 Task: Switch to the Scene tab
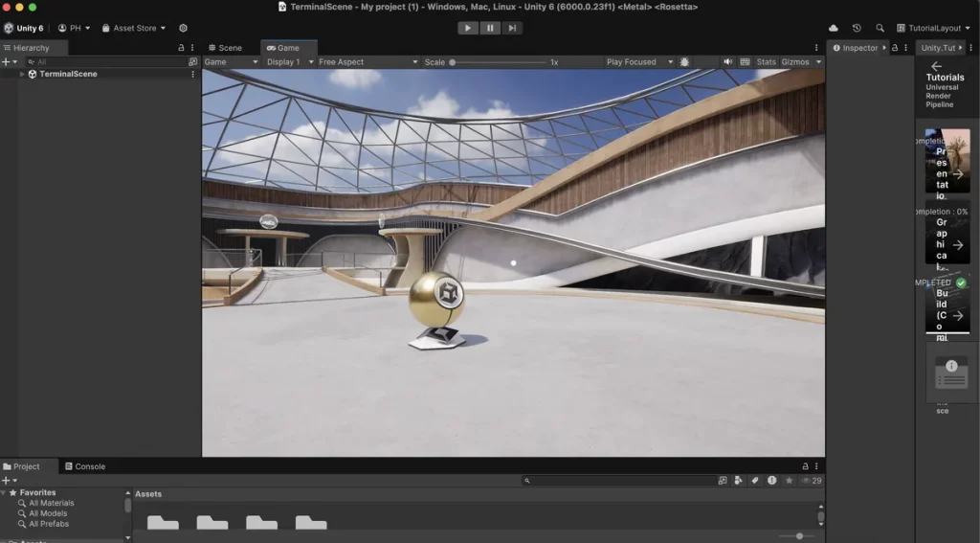point(225,48)
